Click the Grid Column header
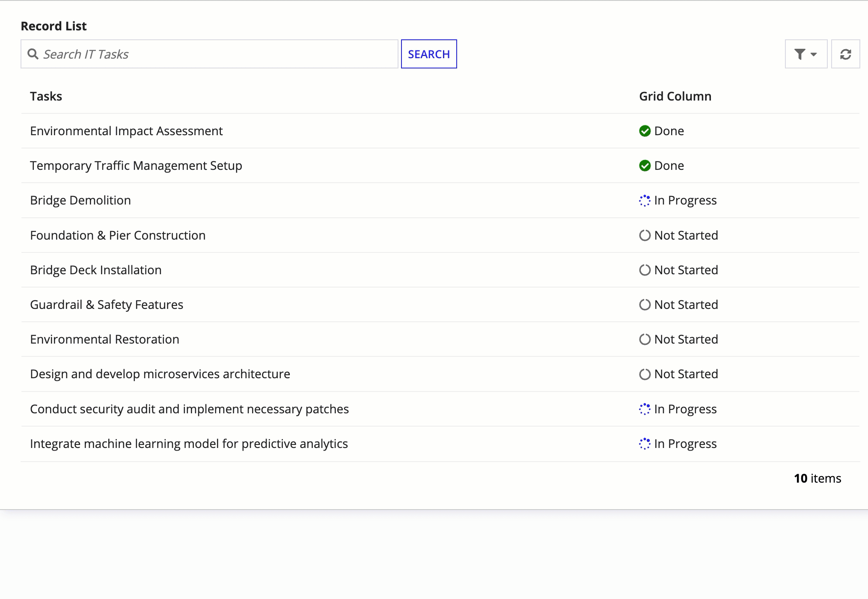 (675, 96)
